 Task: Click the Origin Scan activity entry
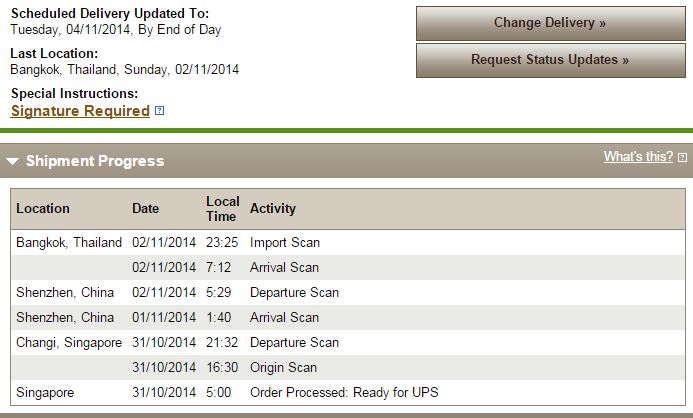coord(283,367)
